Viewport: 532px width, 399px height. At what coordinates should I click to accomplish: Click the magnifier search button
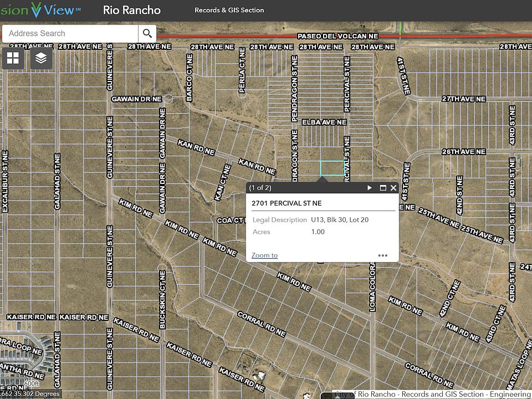(x=147, y=33)
